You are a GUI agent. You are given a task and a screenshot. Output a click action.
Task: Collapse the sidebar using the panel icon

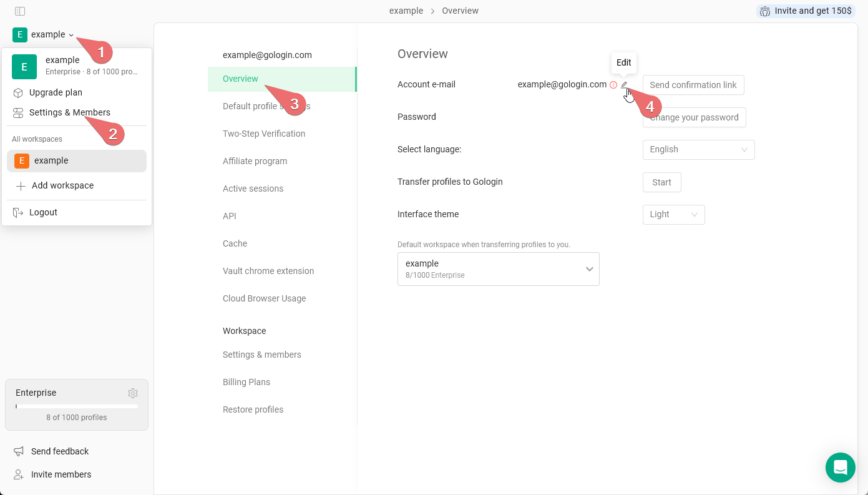19,11
